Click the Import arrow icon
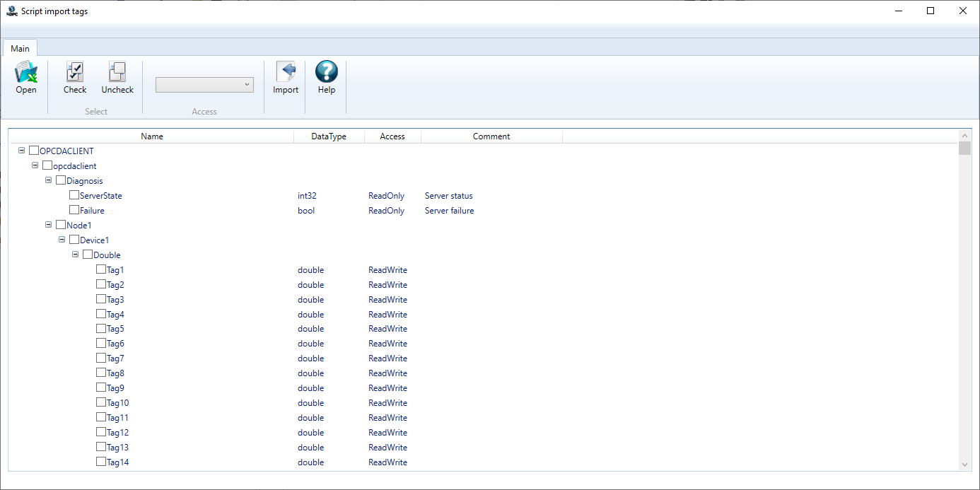Image resolution: width=980 pixels, height=490 pixels. 286,72
